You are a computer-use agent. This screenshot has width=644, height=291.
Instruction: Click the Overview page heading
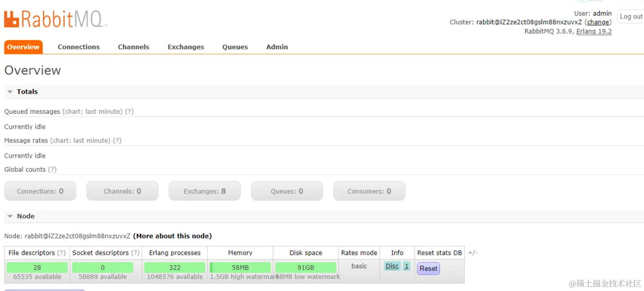point(33,70)
